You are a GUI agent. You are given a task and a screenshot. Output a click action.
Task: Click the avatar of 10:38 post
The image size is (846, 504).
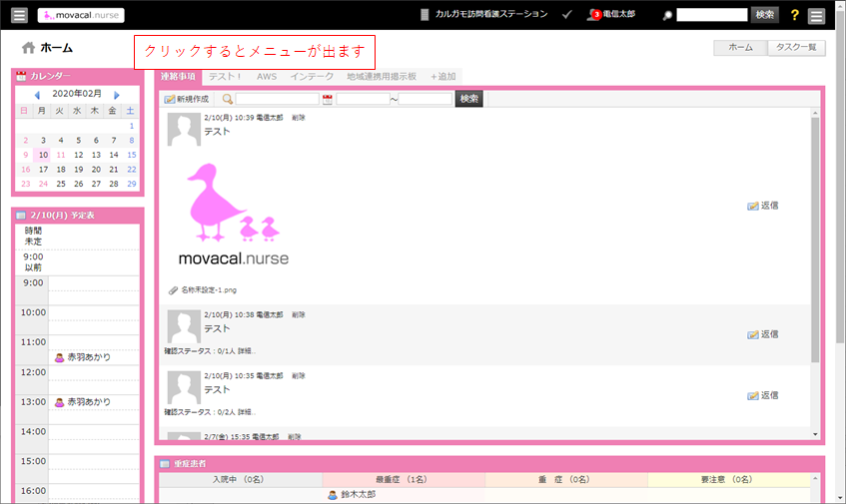[x=184, y=326]
